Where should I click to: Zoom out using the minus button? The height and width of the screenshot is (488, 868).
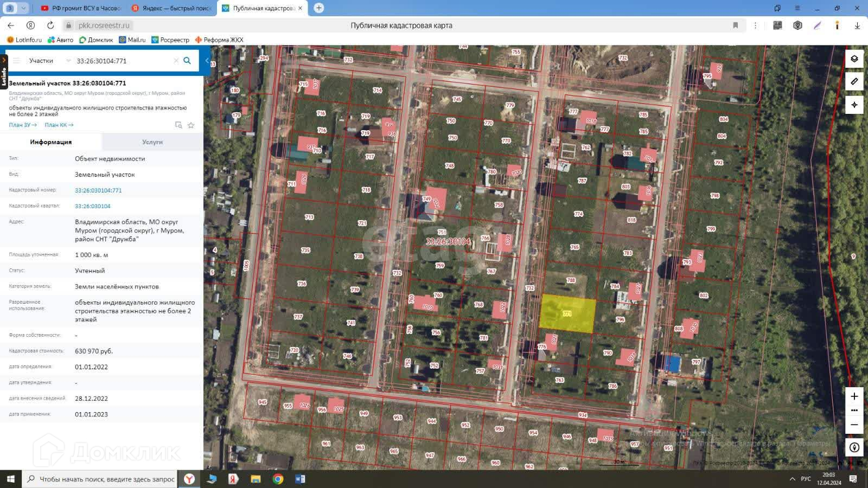[854, 425]
